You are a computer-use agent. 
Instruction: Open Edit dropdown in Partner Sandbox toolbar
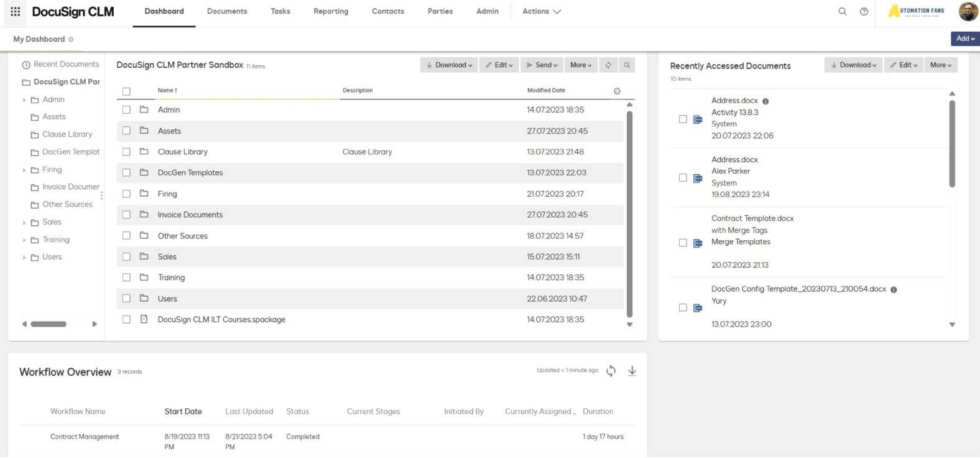(499, 65)
